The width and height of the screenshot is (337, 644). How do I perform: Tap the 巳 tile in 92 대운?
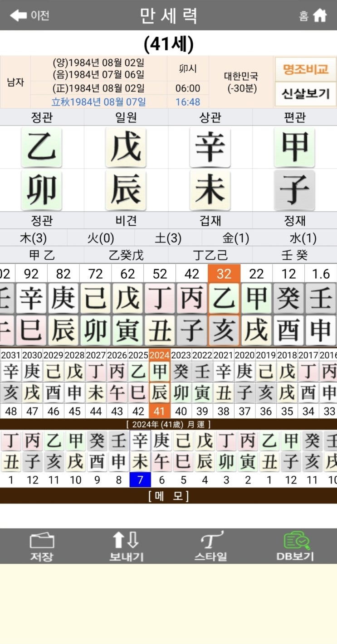(x=31, y=330)
